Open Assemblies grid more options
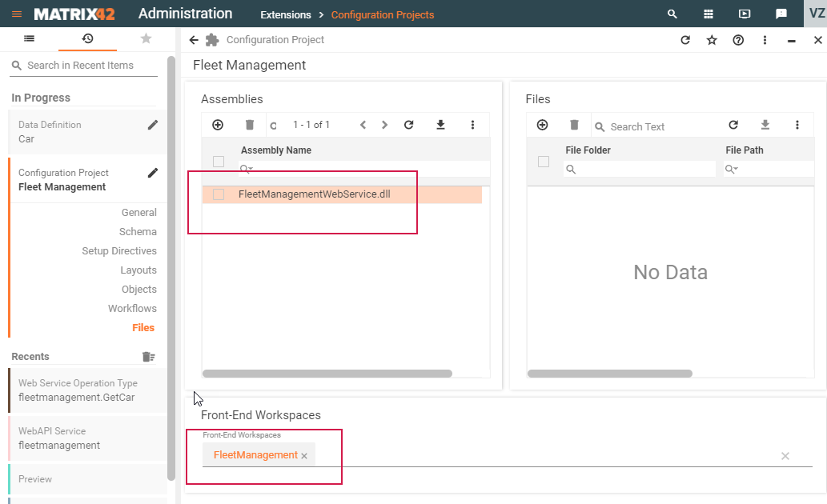This screenshot has height=504, width=827. pyautogui.click(x=472, y=125)
